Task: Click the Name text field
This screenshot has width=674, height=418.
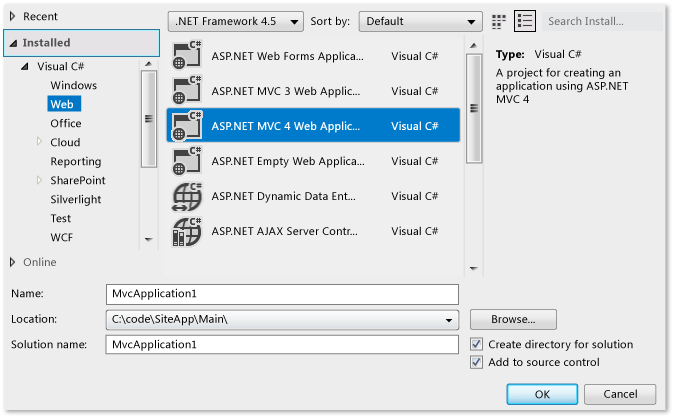Action: [x=282, y=294]
